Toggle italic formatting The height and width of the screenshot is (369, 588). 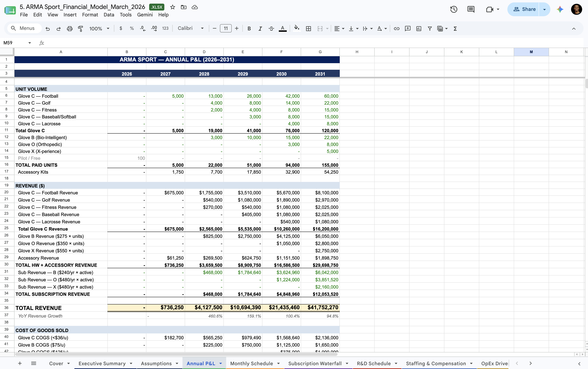(260, 28)
